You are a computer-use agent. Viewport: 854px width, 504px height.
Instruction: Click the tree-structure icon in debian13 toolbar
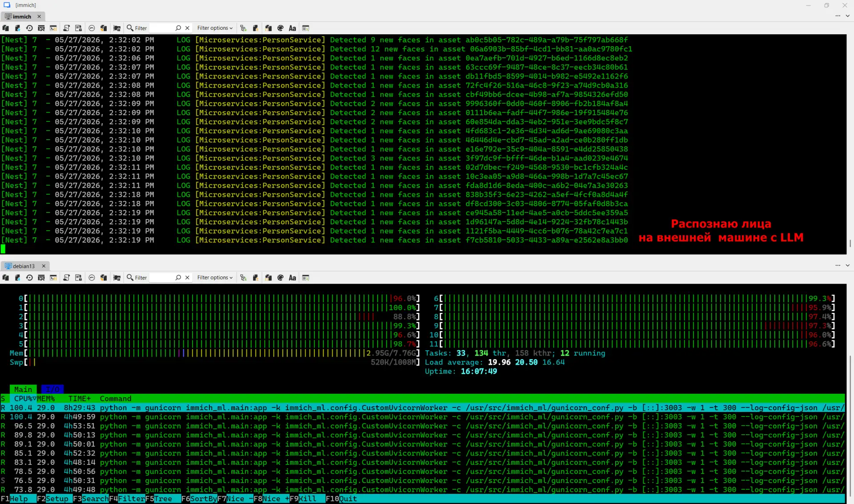pyautogui.click(x=243, y=278)
